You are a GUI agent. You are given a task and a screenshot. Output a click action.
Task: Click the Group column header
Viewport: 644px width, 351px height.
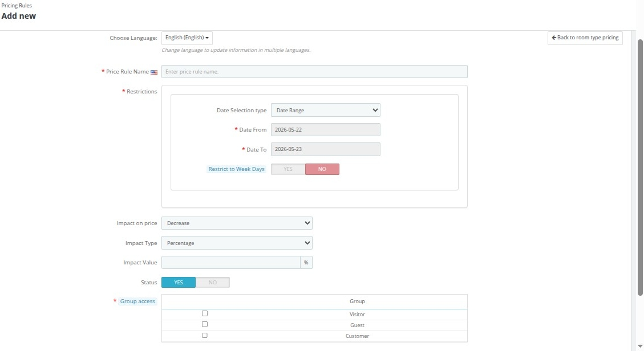tap(357, 301)
